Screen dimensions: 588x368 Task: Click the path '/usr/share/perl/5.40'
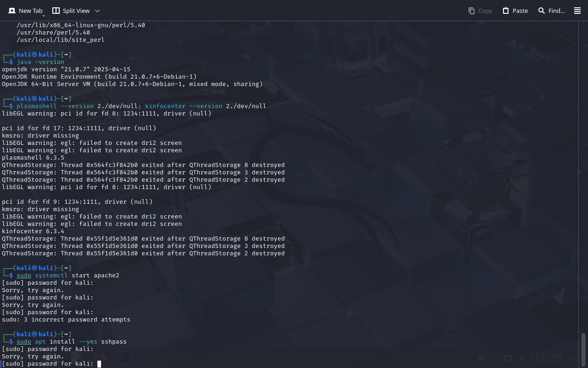click(x=53, y=33)
